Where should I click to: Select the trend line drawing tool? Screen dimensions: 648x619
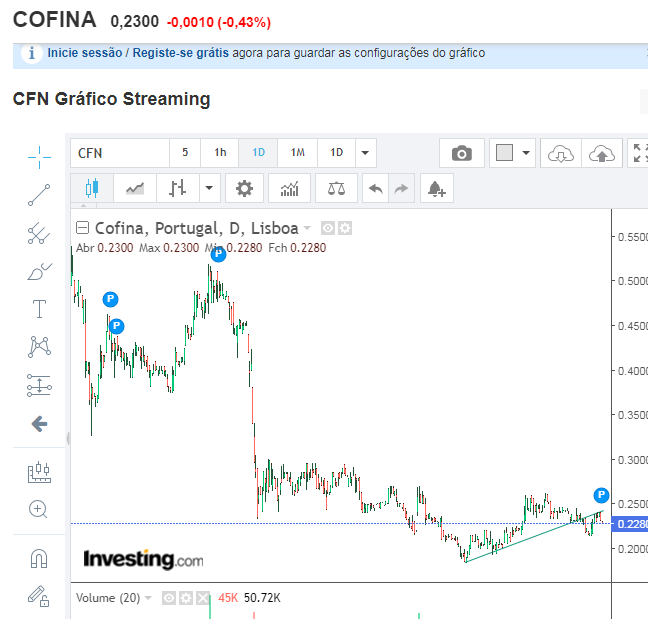tap(39, 195)
